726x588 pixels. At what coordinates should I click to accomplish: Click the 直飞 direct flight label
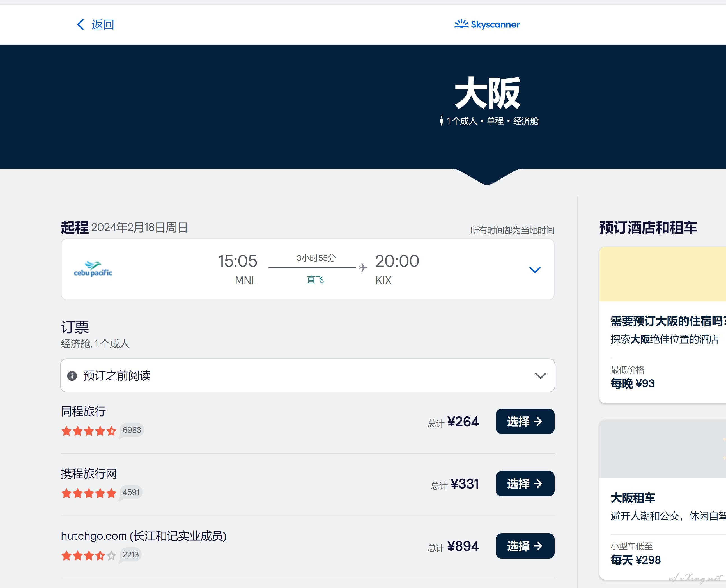pyautogui.click(x=315, y=280)
